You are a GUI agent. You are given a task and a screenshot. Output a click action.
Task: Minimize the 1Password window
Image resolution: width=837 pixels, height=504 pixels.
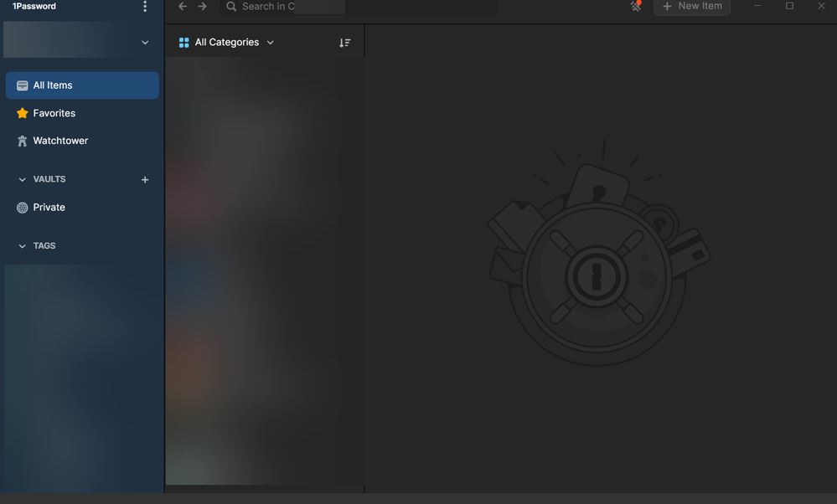pos(757,7)
